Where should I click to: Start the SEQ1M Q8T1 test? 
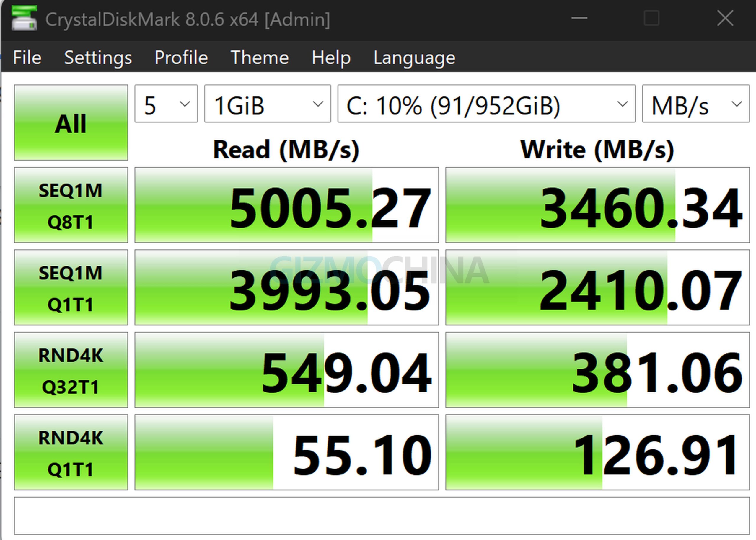(71, 205)
